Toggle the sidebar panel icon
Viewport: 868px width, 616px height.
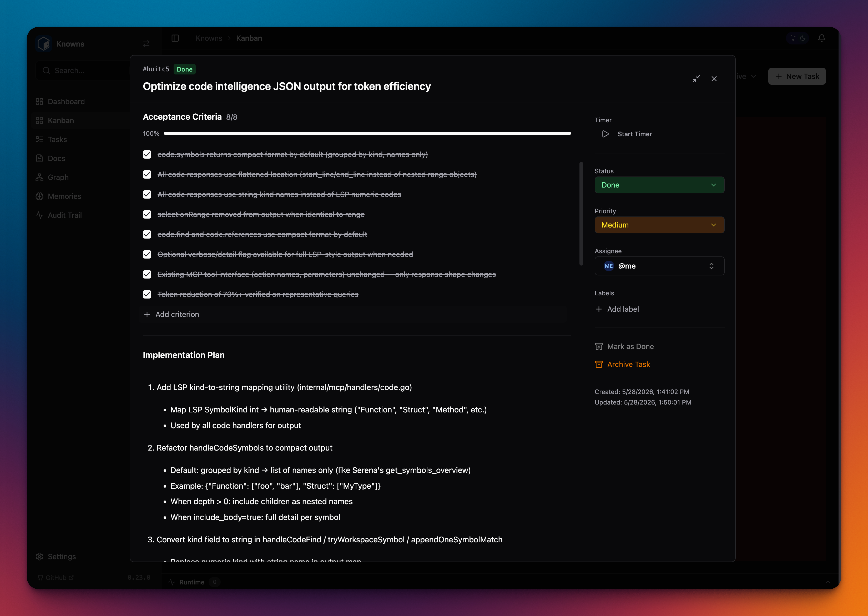click(x=175, y=38)
